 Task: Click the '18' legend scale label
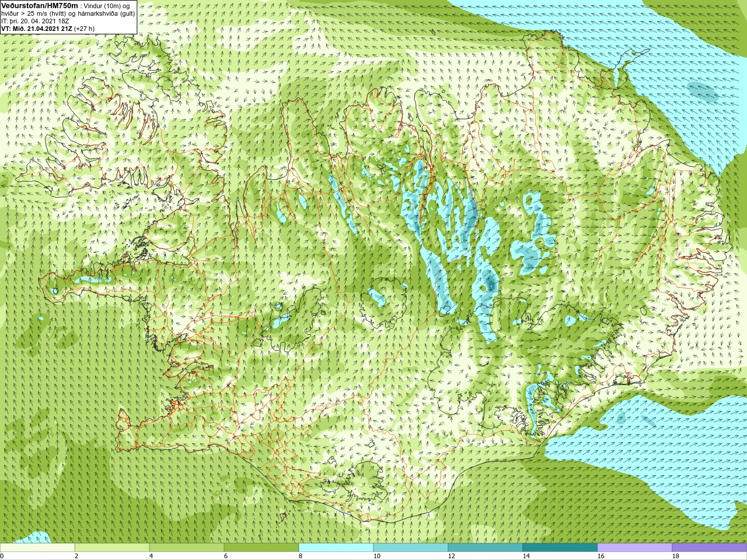pyautogui.click(x=675, y=556)
